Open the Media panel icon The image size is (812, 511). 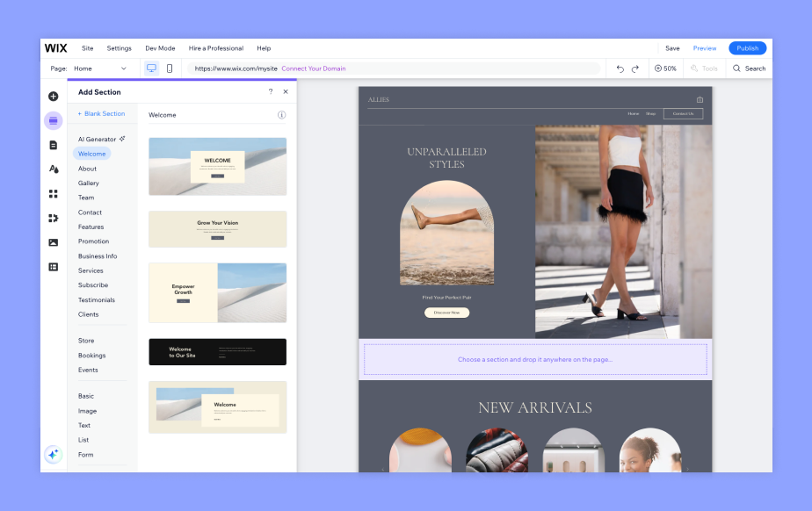pos(53,241)
